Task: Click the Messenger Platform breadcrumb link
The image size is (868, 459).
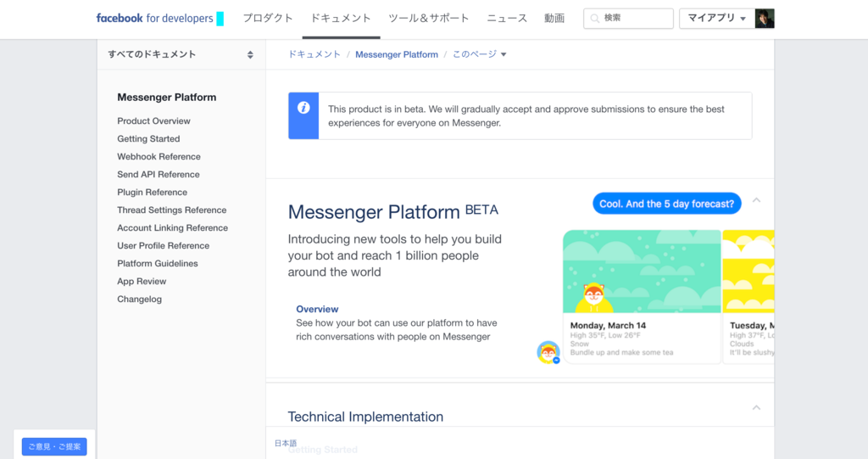Action: pos(397,54)
